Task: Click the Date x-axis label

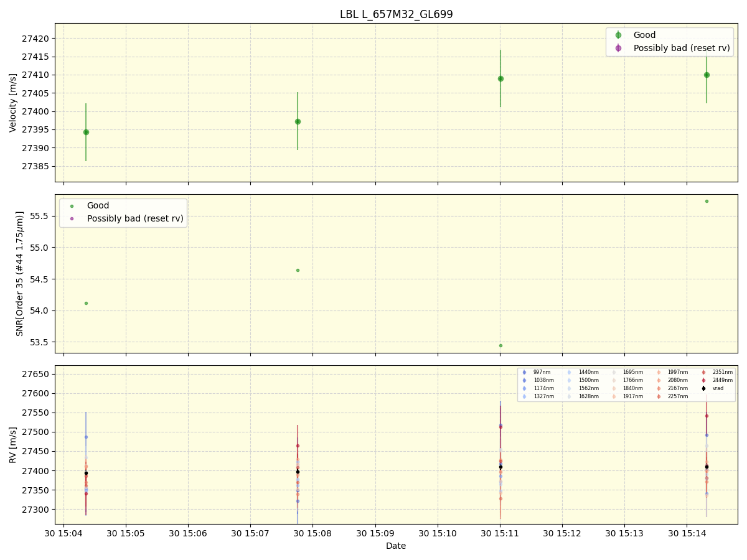Action: pos(396,546)
